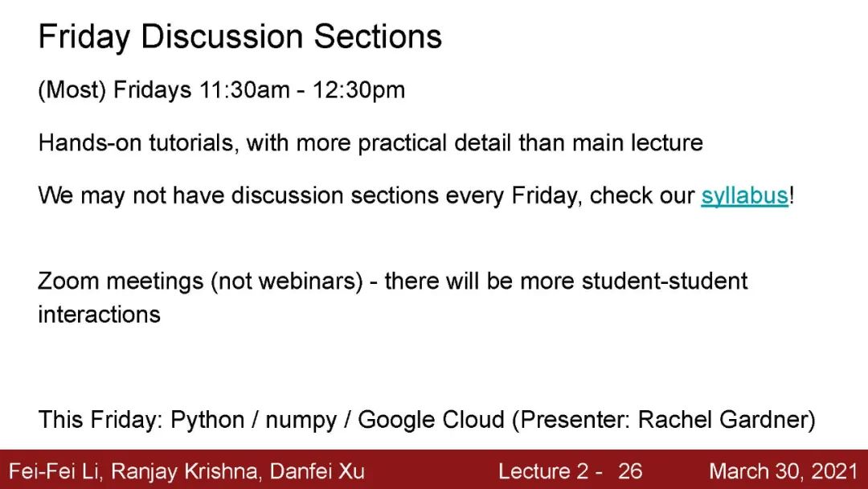Viewport: 868px width, 489px height.
Task: Click the slide number 26
Action: (630, 471)
